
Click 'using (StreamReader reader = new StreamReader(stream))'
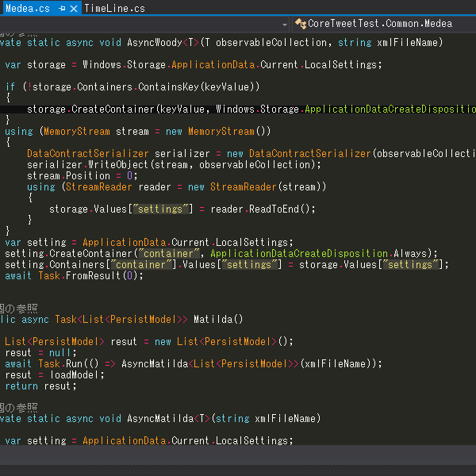tap(177, 186)
